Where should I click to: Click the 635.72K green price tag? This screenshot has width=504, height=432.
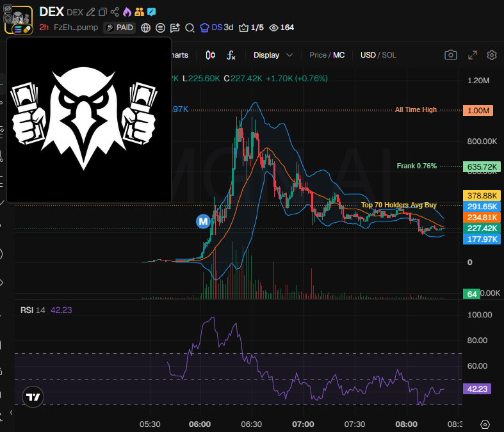coord(482,166)
